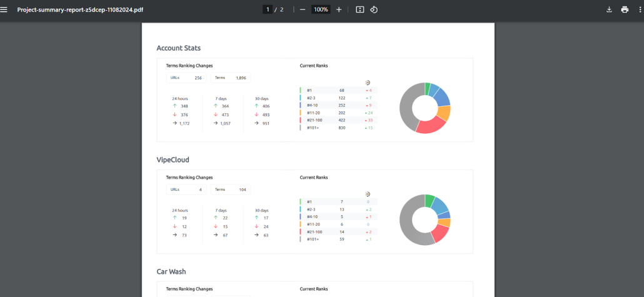Select the Car Wash heading
This screenshot has height=297, width=644.
[x=171, y=271]
